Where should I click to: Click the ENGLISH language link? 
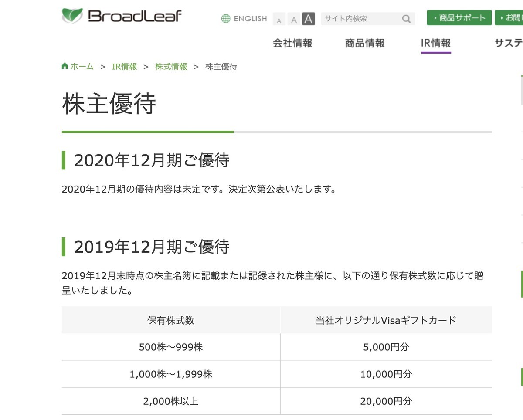coord(251,19)
